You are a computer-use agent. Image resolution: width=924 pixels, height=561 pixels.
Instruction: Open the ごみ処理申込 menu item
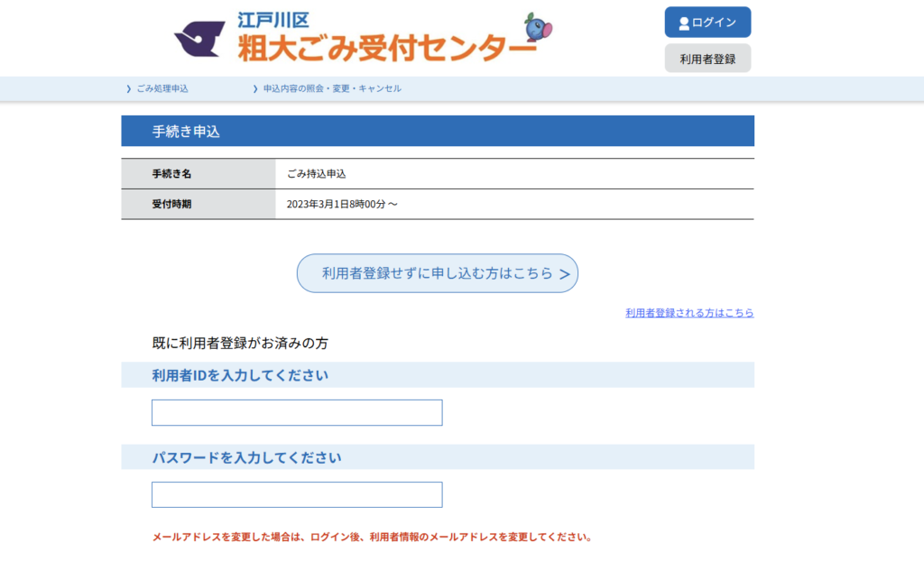coord(162,88)
